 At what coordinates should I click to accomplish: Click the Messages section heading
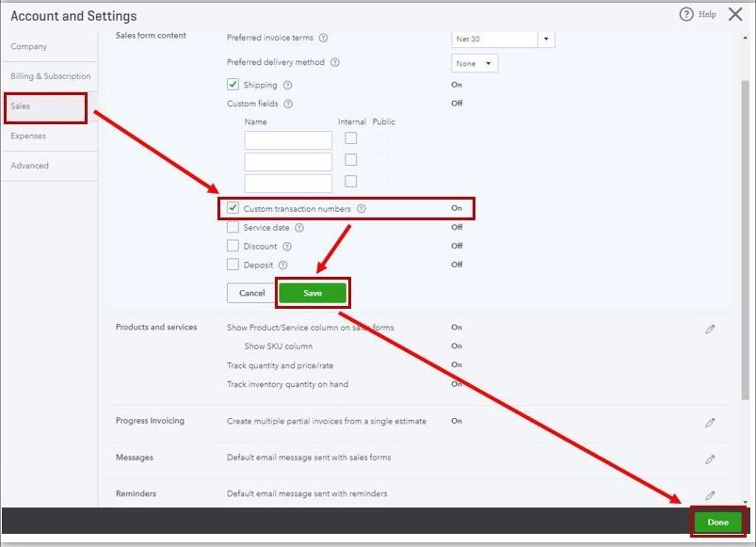point(134,458)
